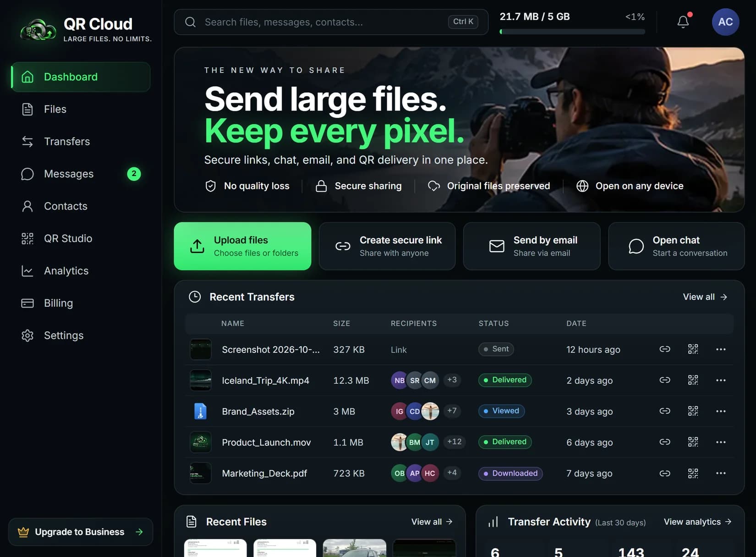The width and height of the screenshot is (756, 557).
Task: Click the Recent Files document icon
Action: pos(192,522)
